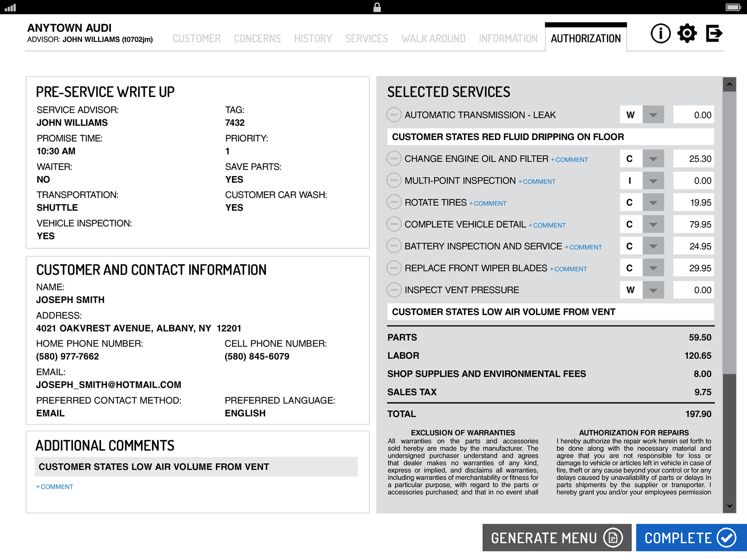Click the Selected Services scrollbar thumb
747x560 pixels.
729,233
